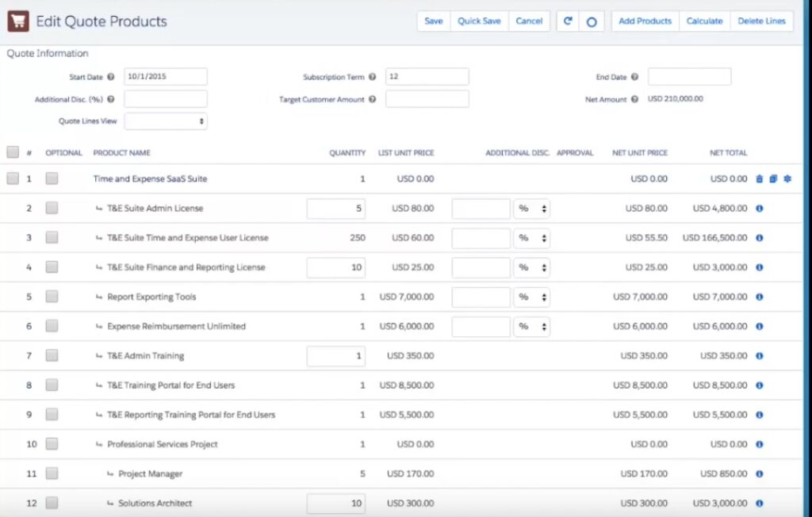Screen dimensions: 812x517
Task: Open discount unit dropdown for Time and Expense User License
Action: (x=532, y=239)
